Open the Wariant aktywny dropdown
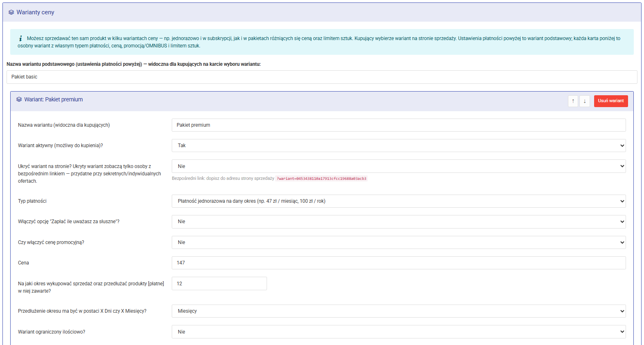This screenshot has height=345, width=644. click(x=399, y=146)
